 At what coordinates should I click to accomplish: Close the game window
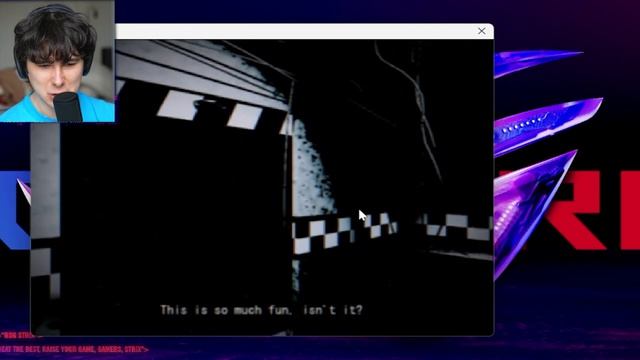pos(482,31)
